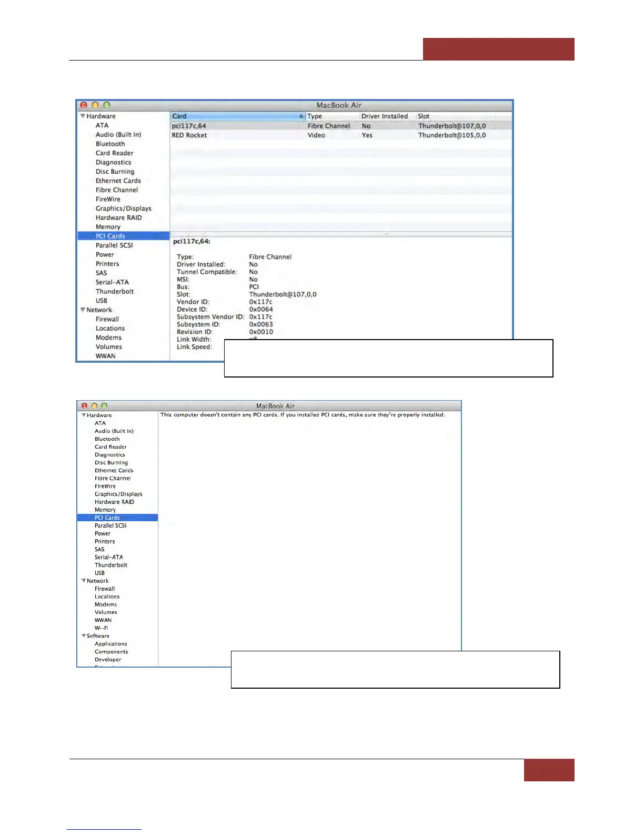Select Graphics/Displays in window listing RED Rocket
Screen dimensions: 644x834
[x=124, y=208]
